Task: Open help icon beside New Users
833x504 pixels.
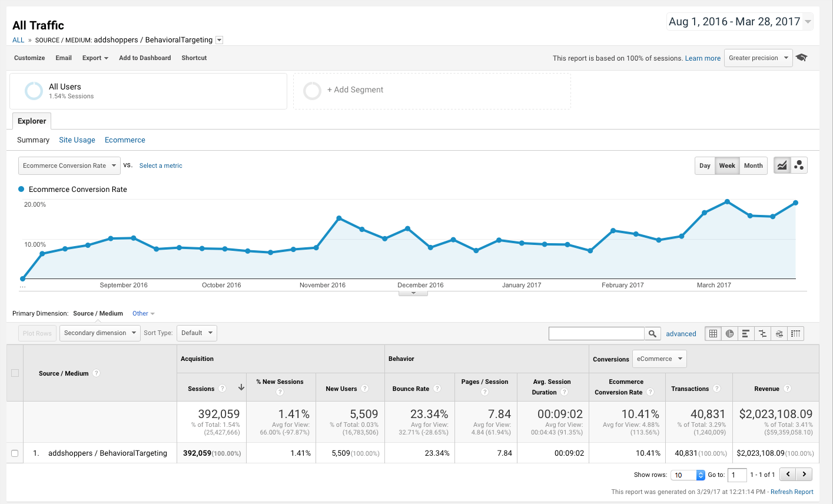Action: tap(365, 389)
